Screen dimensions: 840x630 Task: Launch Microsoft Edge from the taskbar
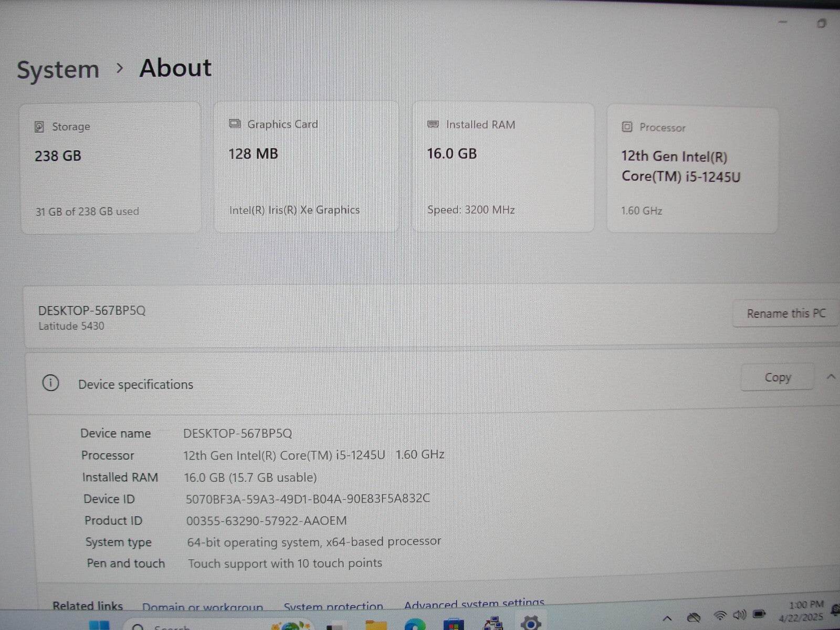click(415, 625)
